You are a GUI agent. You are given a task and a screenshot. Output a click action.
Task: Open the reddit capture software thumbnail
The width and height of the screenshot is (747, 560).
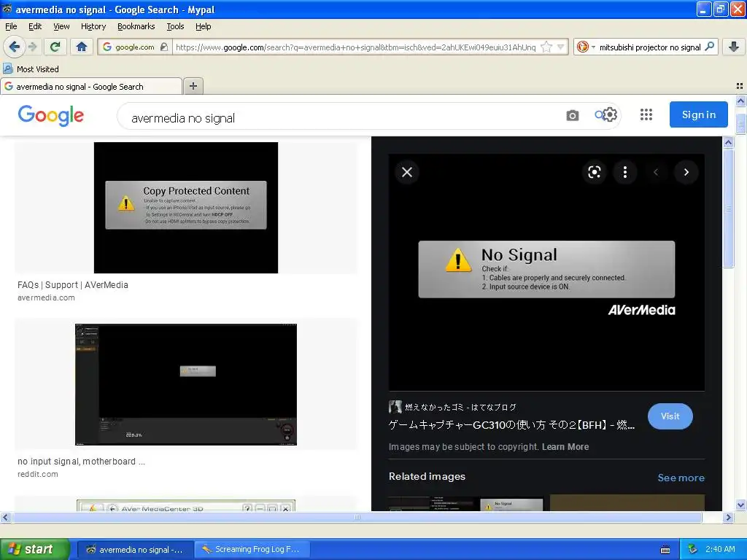pyautogui.click(x=186, y=385)
